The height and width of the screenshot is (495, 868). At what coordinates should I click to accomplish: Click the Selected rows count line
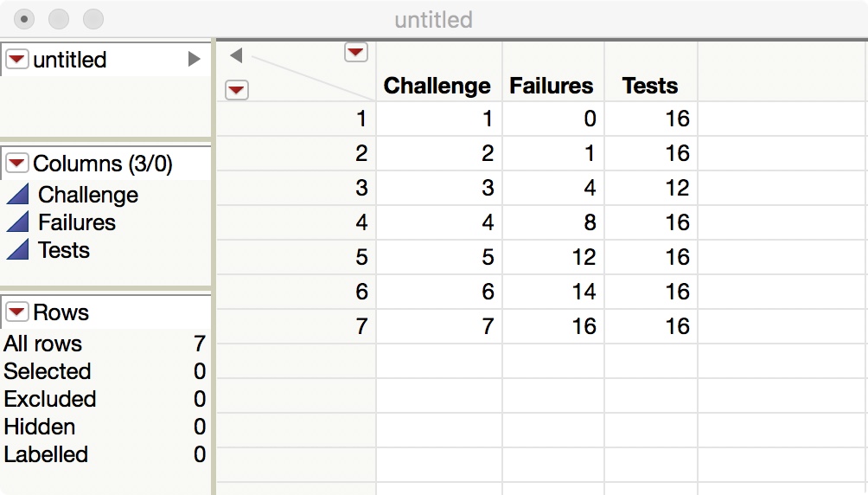(104, 371)
